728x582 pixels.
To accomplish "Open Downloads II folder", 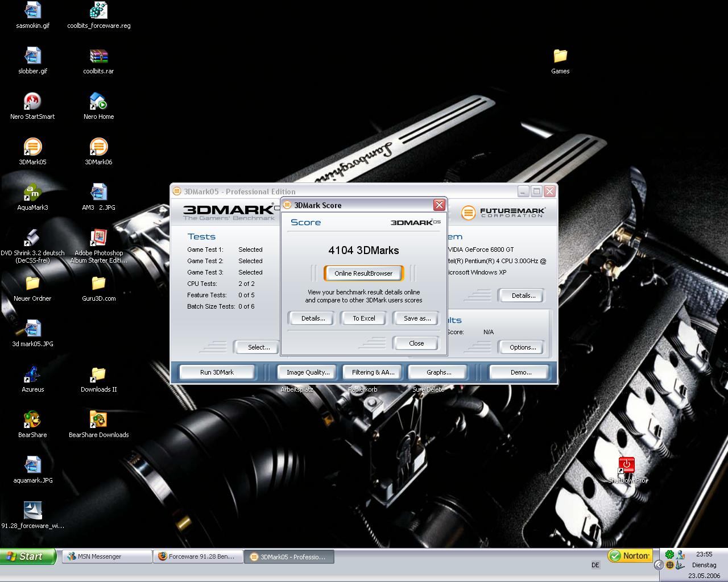I will click(98, 379).
